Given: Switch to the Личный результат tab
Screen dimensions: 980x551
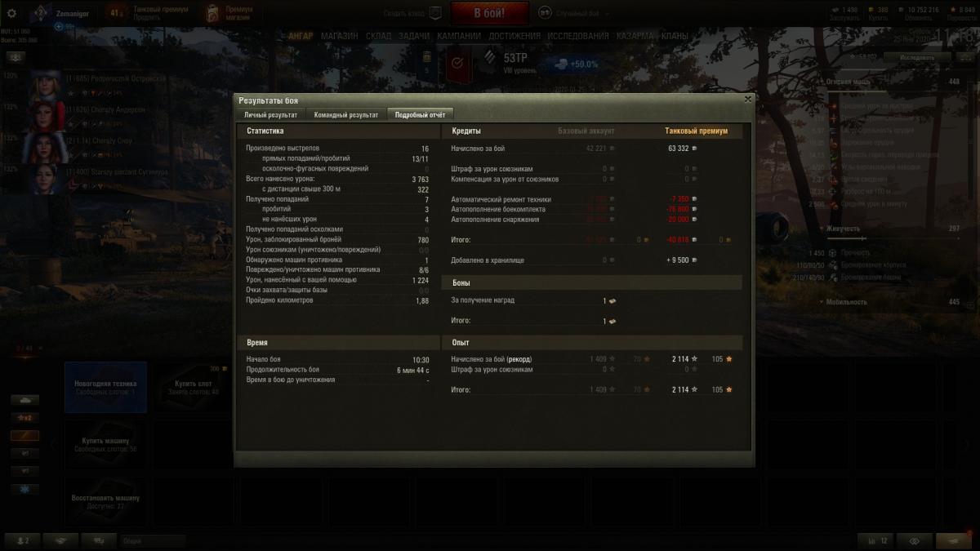Looking at the screenshot, I should [270, 115].
